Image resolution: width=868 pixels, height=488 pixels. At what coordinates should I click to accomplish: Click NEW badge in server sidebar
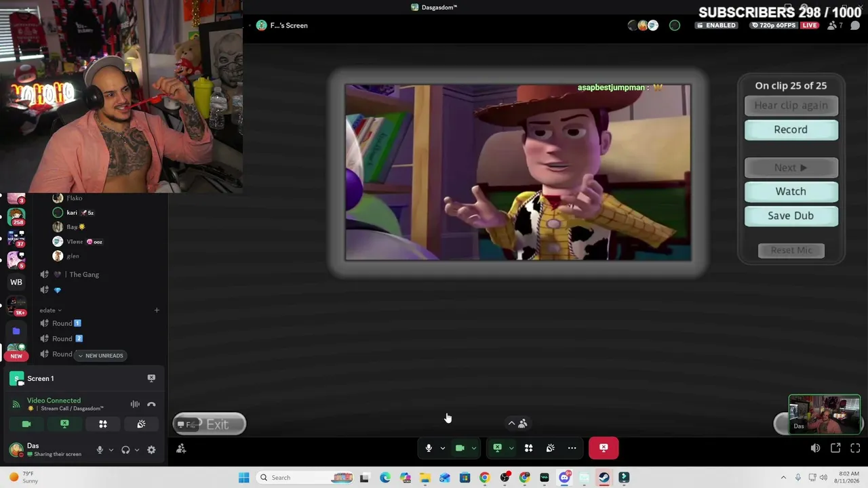pyautogui.click(x=16, y=356)
